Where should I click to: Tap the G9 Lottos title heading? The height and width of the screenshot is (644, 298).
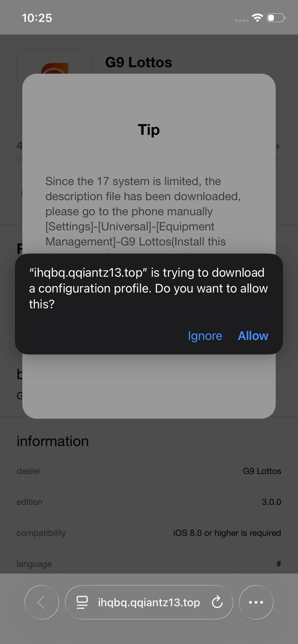139,63
